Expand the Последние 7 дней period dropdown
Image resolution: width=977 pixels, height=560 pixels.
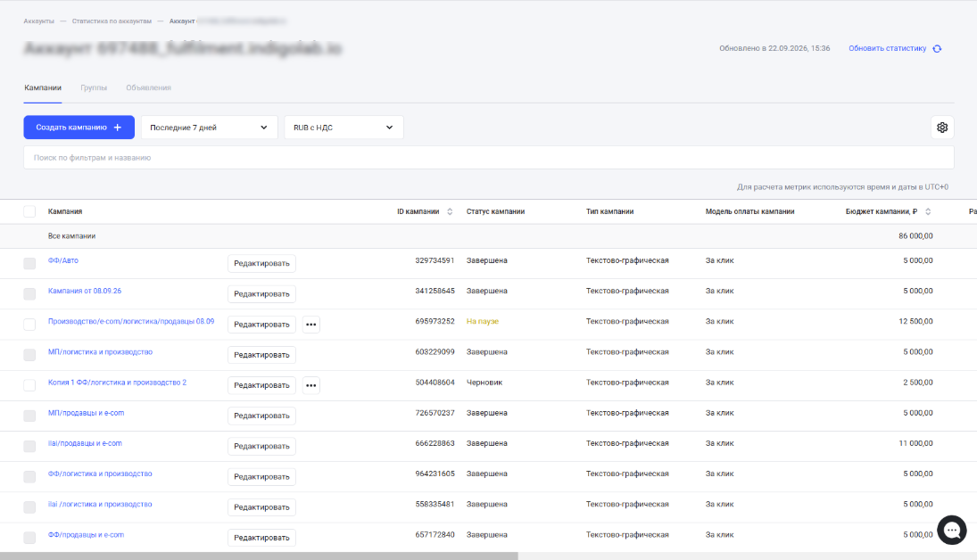tap(210, 128)
